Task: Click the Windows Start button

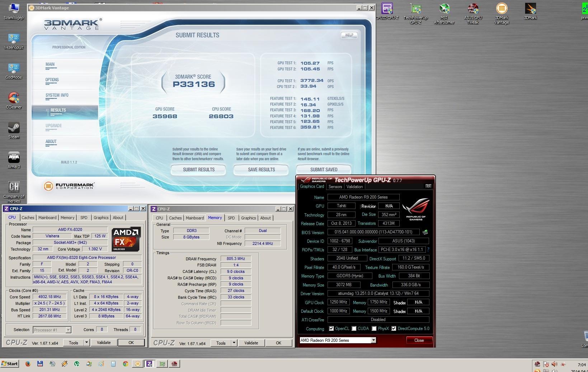Action: (10, 363)
